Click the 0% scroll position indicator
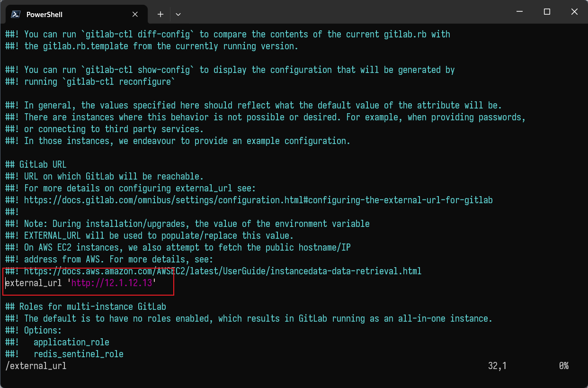 pyautogui.click(x=563, y=366)
